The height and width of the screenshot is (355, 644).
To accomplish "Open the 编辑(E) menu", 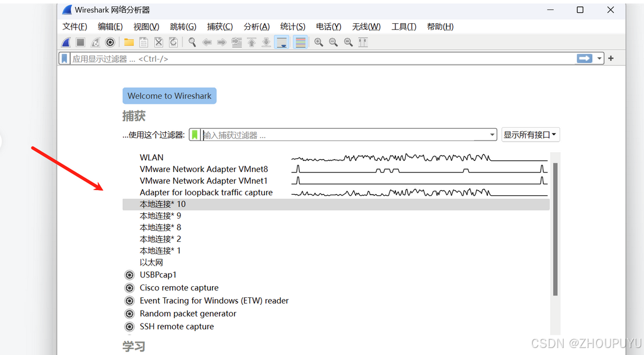I will [110, 27].
